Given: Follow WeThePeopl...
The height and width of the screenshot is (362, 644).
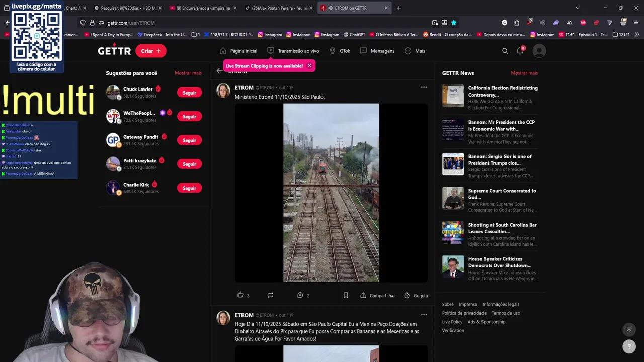Looking at the screenshot, I should tap(189, 116).
